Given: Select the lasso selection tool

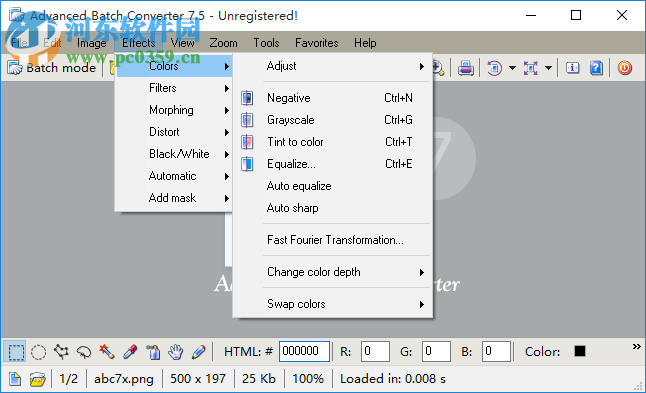Looking at the screenshot, I should (x=84, y=352).
